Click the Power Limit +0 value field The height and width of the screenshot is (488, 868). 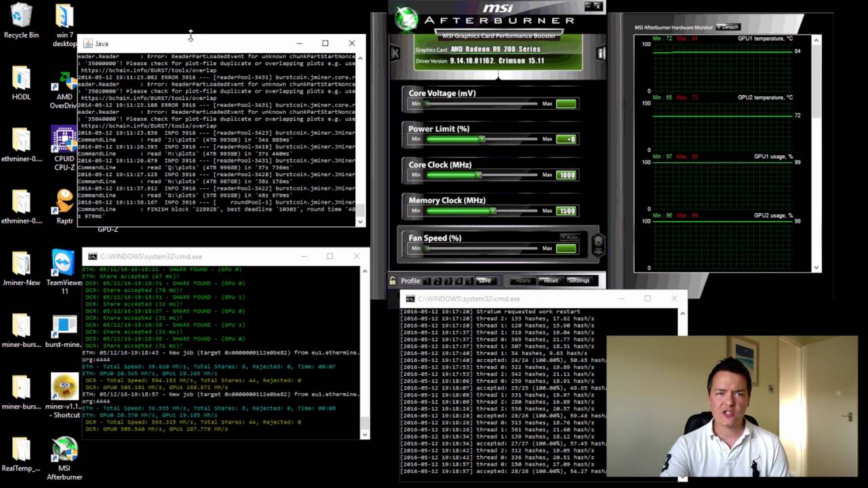(x=566, y=139)
